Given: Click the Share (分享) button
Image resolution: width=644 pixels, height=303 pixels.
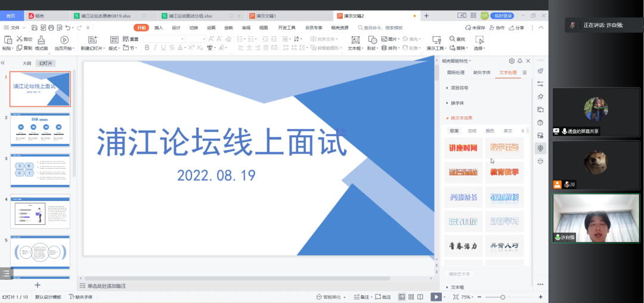Looking at the screenshot, I should coord(516,28).
